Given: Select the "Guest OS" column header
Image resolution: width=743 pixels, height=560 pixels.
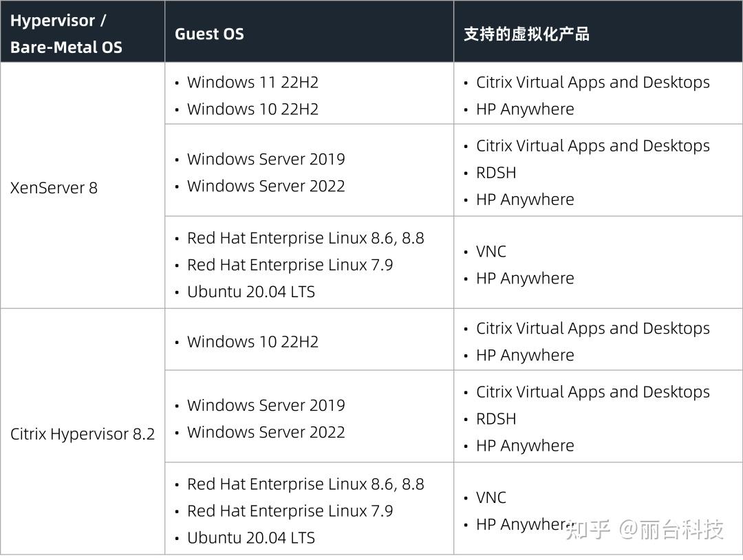Looking at the screenshot, I should click(x=209, y=34).
